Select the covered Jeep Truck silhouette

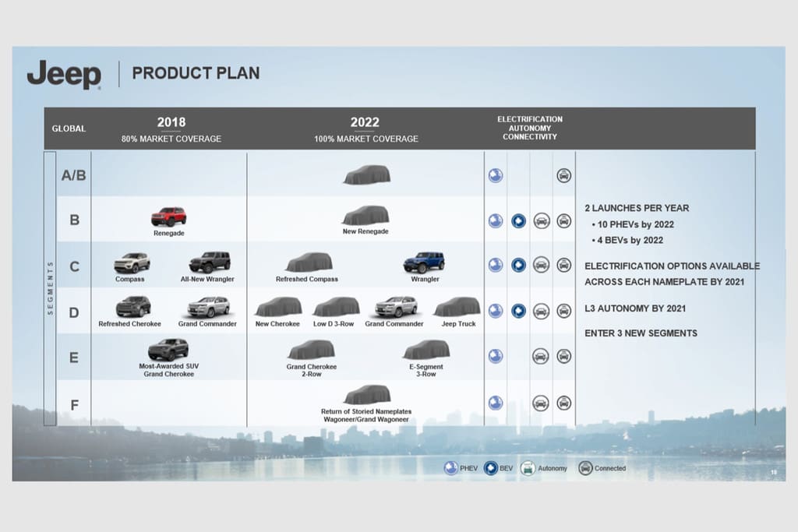click(457, 307)
